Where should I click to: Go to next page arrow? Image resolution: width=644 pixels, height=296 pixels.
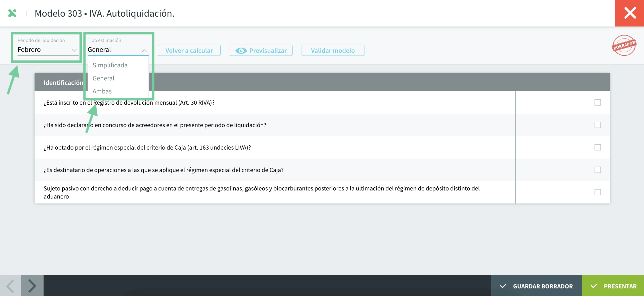(32, 286)
